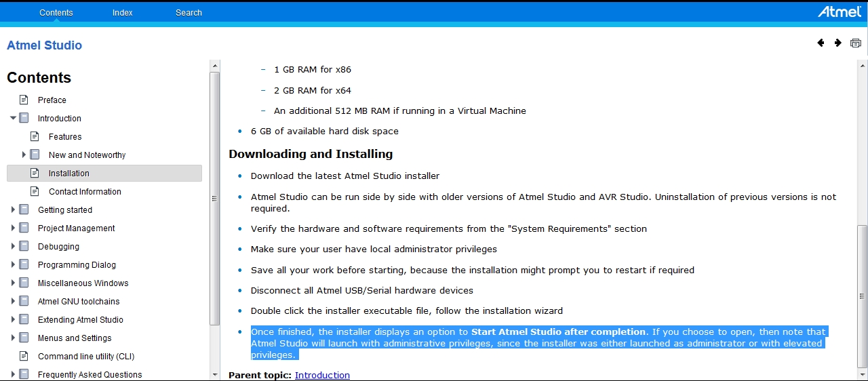Expand the Menus and Settings node
The image size is (868, 381).
coord(13,338)
